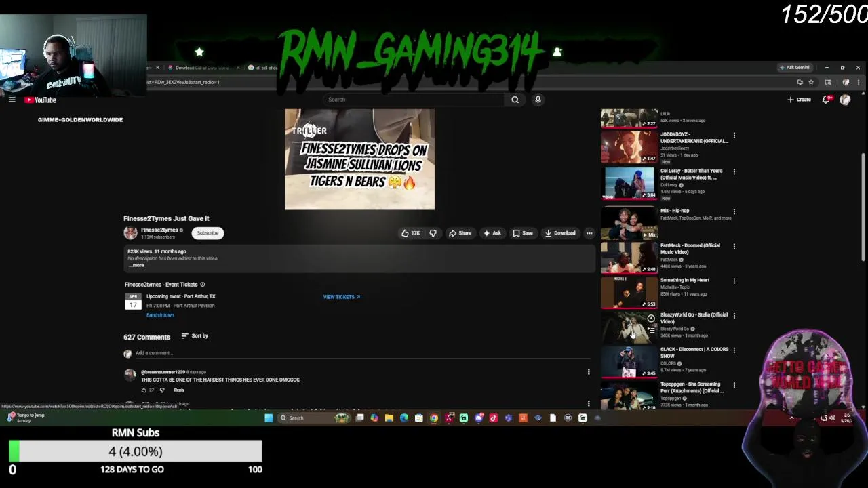Open Microsoft Store from the taskbar
The height and width of the screenshot is (488, 868).
pos(419,418)
